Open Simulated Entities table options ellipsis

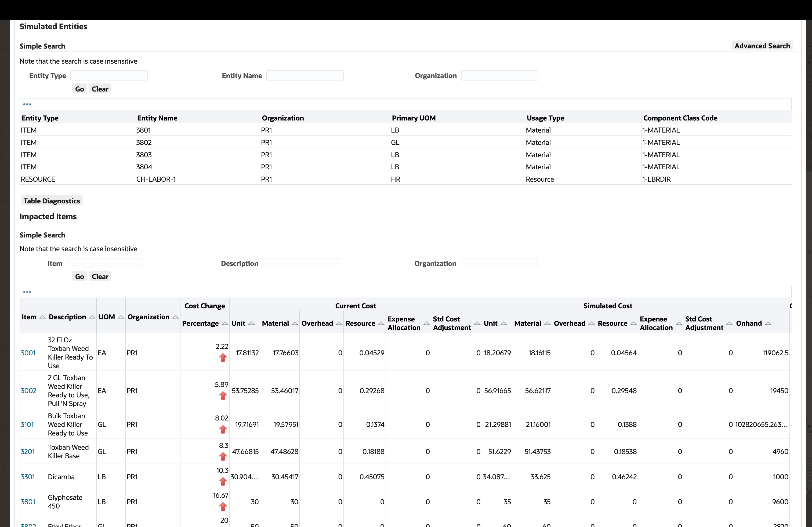pos(27,104)
